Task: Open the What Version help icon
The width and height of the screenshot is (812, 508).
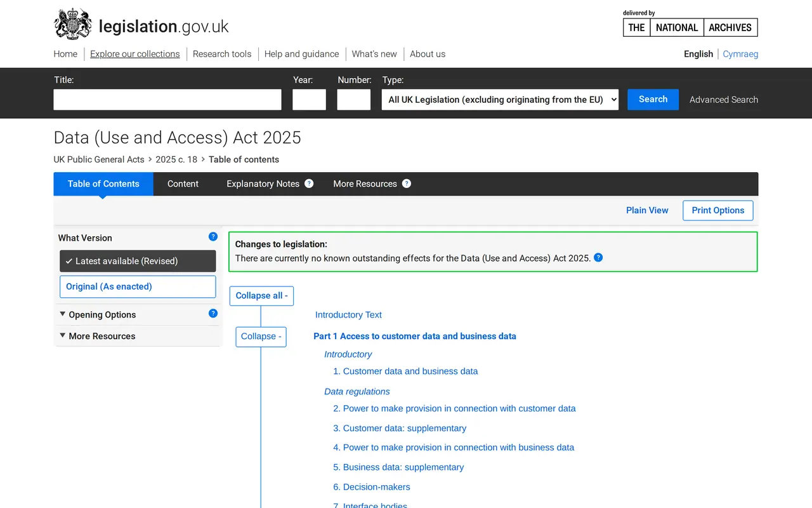Action: pos(213,237)
